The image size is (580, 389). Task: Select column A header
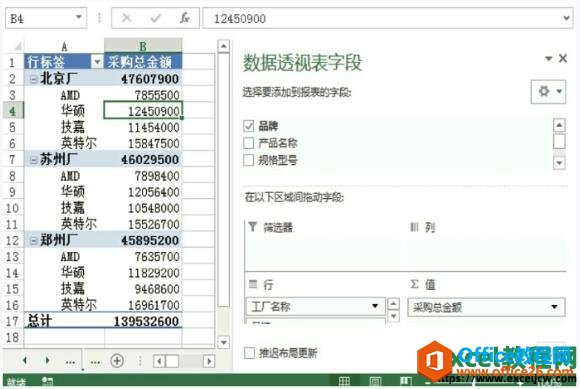pyautogui.click(x=64, y=46)
